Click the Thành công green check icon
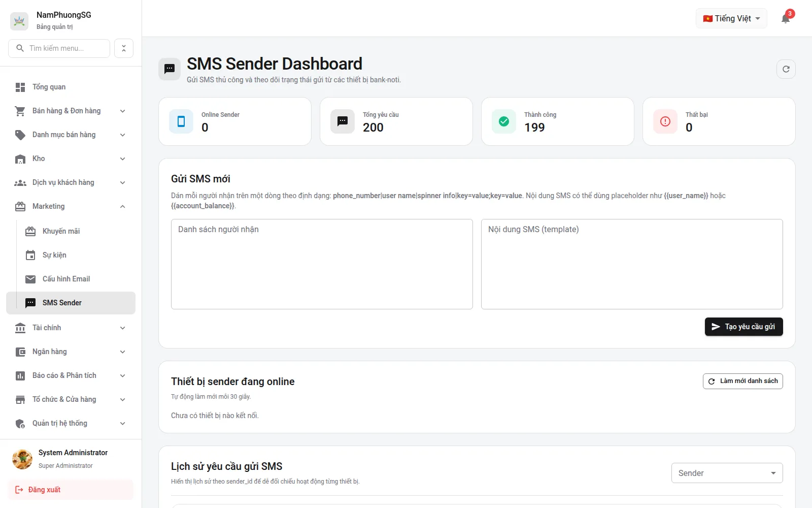The image size is (812, 508). click(504, 121)
